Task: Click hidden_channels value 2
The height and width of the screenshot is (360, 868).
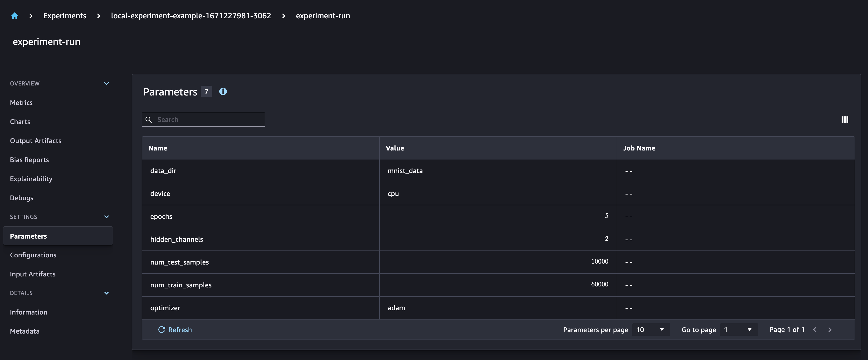Action: 606,239
